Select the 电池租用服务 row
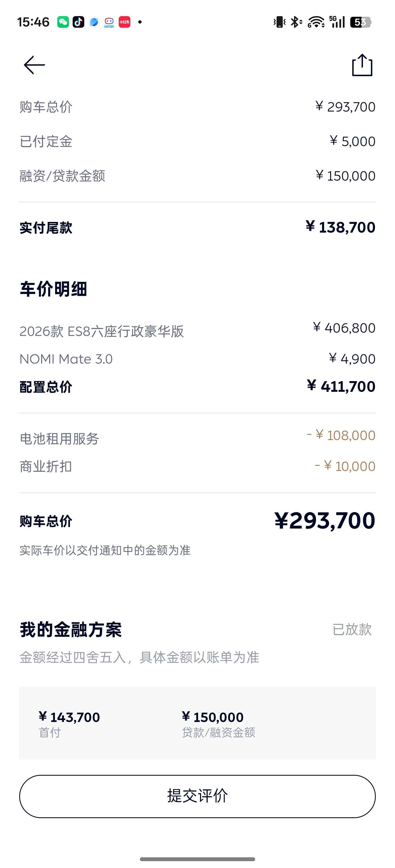Screen dimensions: 395x868 [x=197, y=438]
